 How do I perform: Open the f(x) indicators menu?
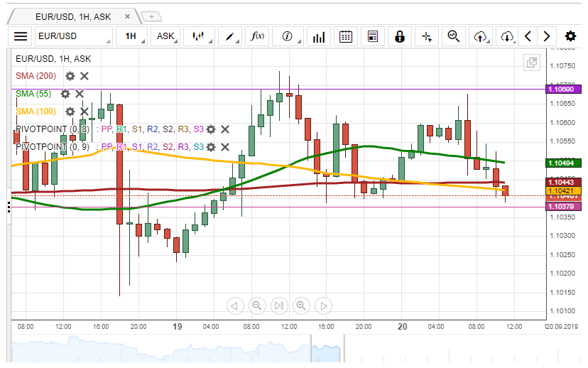point(259,36)
